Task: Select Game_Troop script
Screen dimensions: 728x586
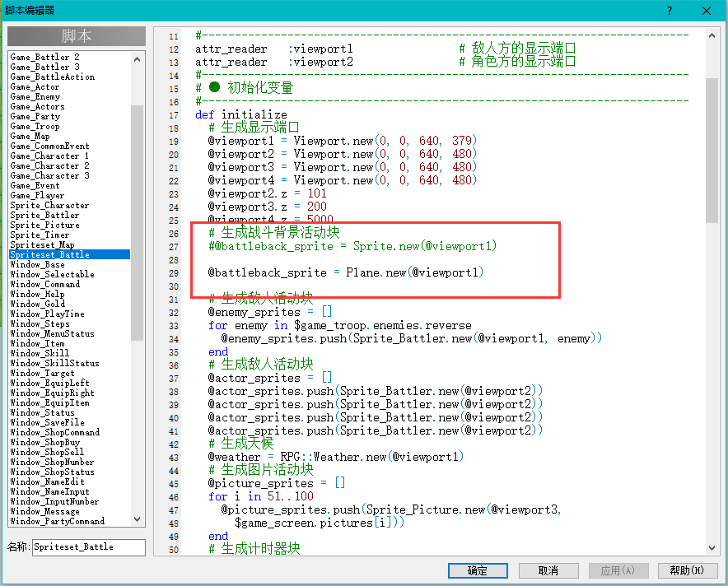Action: point(35,126)
